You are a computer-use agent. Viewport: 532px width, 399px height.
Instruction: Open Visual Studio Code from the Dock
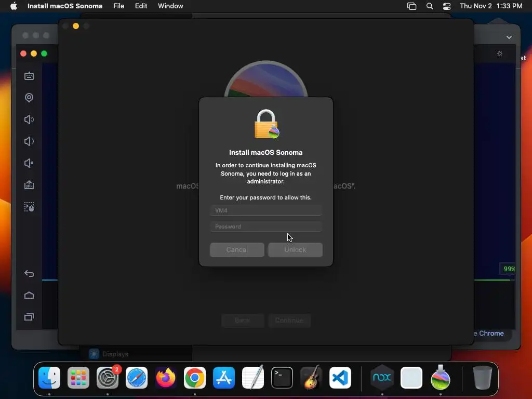[x=340, y=378]
